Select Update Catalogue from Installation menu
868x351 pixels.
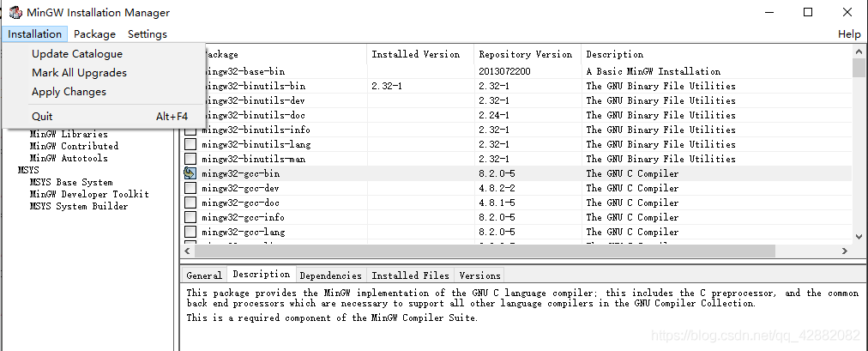(77, 54)
